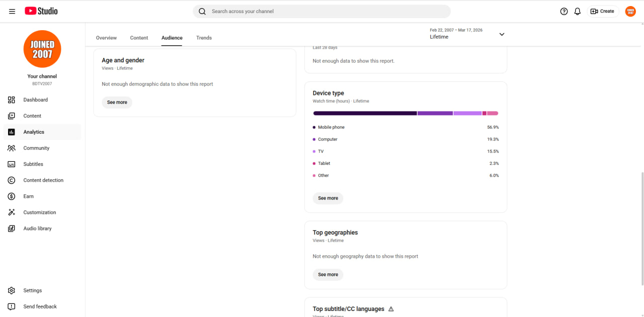Click the Other pink bar segment
The width and height of the screenshot is (644, 317).
[493, 114]
